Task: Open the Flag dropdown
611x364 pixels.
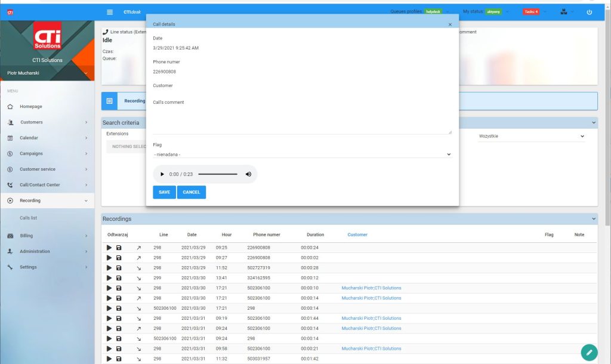Action: 302,154
